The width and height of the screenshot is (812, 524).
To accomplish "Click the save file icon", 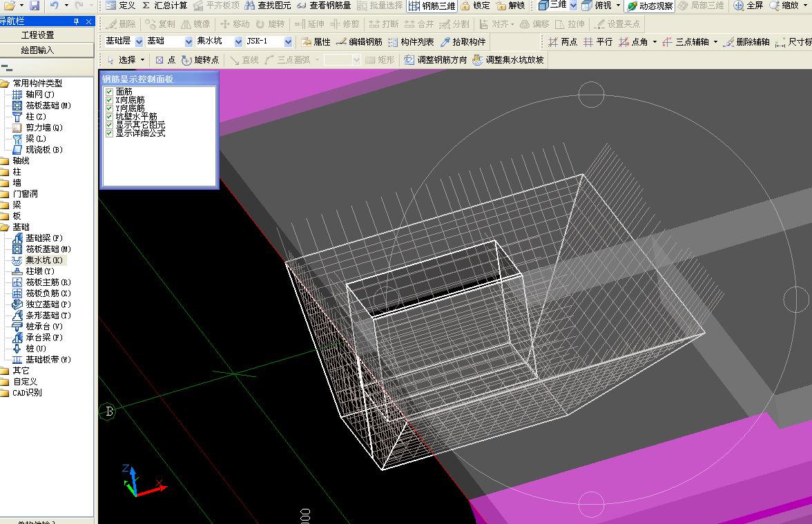I will [x=35, y=6].
